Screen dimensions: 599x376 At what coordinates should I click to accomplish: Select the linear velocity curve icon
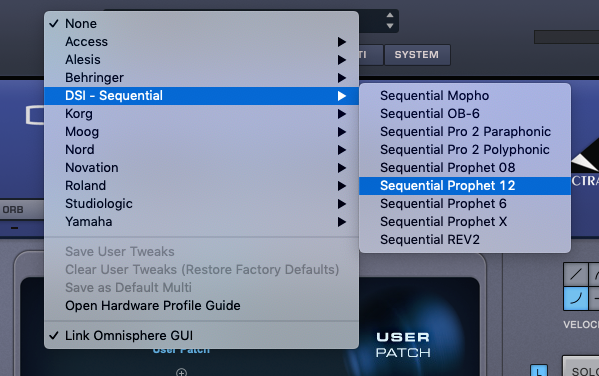coord(576,274)
